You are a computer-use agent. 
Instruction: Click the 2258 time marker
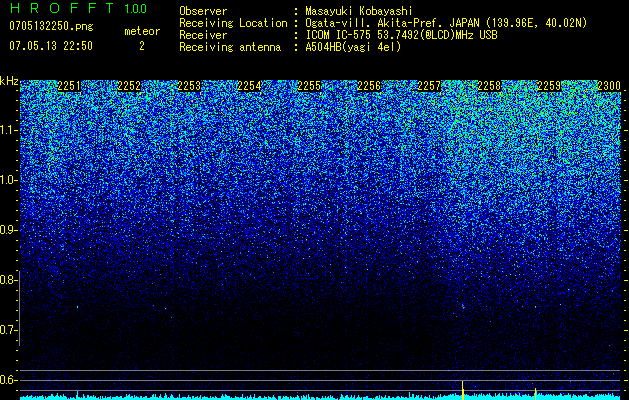pyautogui.click(x=489, y=86)
